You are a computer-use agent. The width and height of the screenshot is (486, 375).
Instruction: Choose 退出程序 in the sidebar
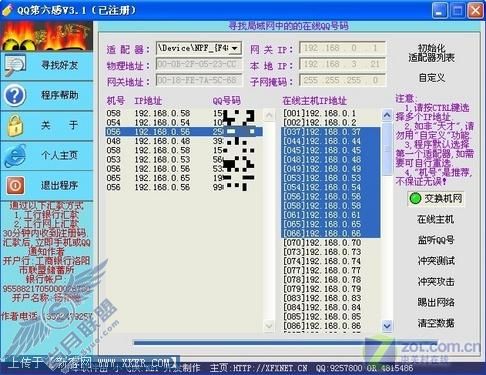[47, 185]
